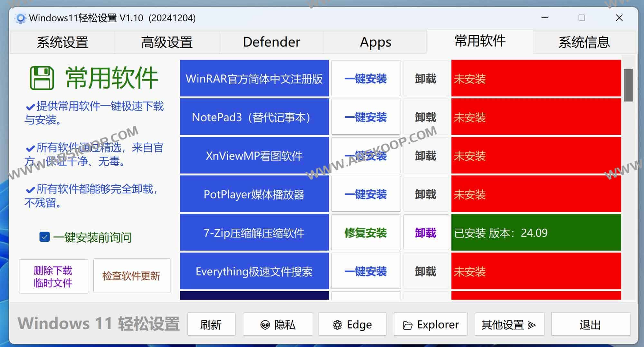Switch to the Defender tab
The width and height of the screenshot is (644, 347).
271,42
